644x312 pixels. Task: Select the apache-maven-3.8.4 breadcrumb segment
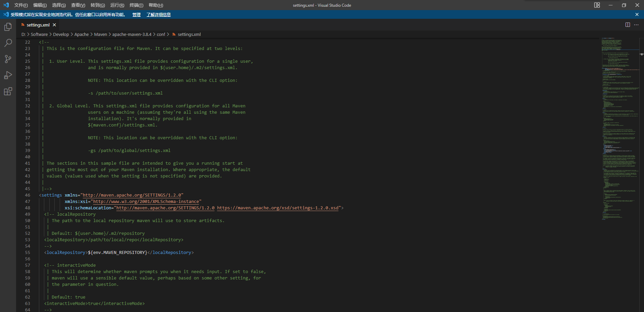click(x=132, y=34)
